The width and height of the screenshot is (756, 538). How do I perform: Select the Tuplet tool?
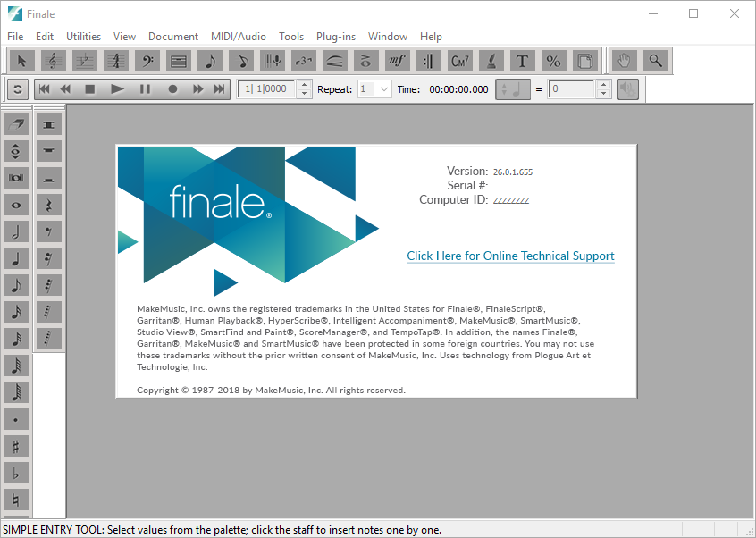[304, 61]
